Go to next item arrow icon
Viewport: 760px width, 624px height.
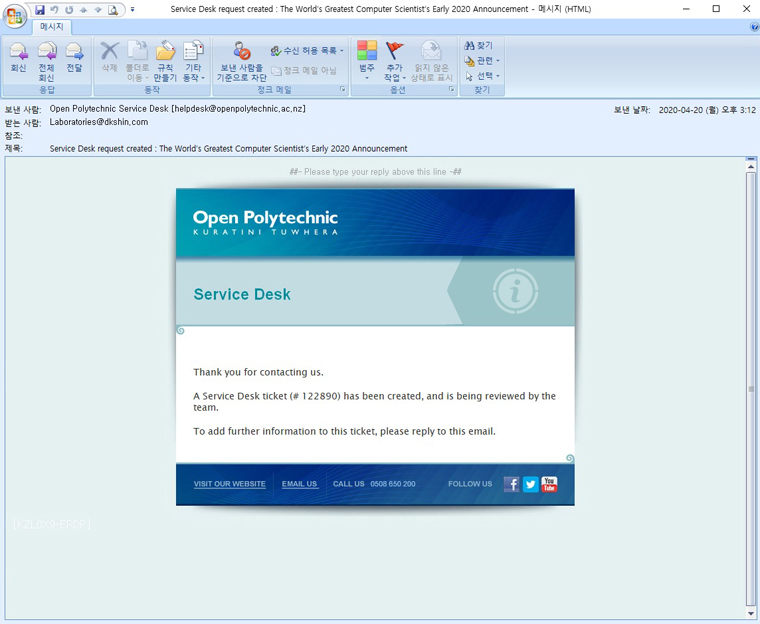[98, 10]
